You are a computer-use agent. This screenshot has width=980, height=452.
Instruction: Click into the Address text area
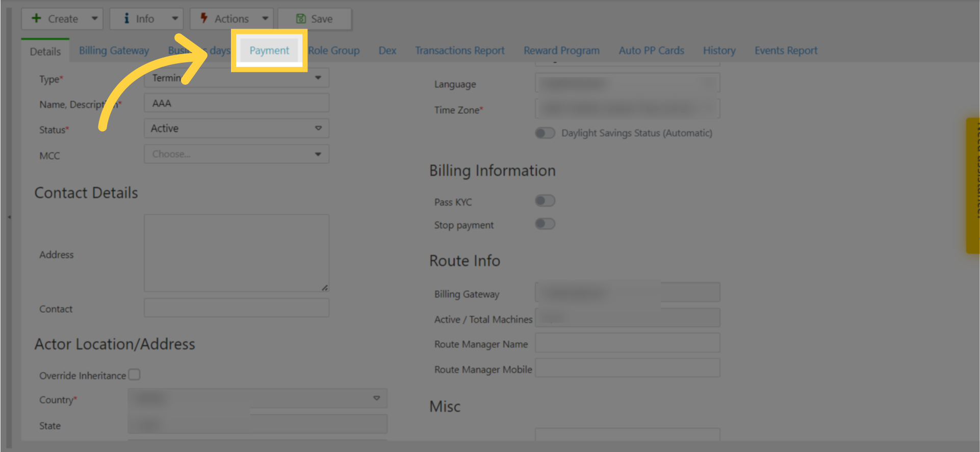click(x=237, y=253)
